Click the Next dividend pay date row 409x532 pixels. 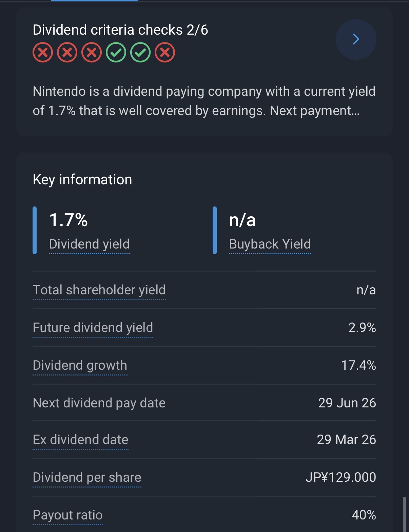[204, 403]
